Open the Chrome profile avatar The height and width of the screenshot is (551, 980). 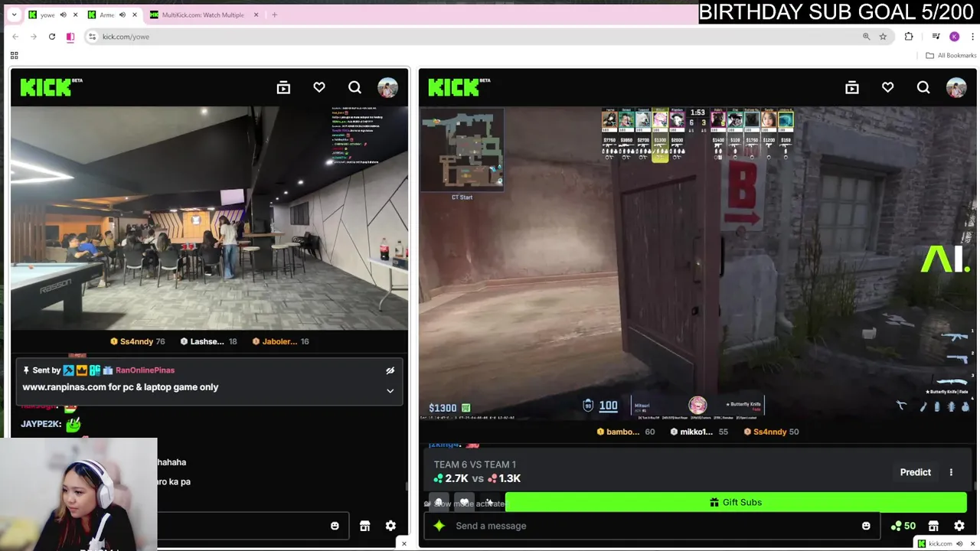tap(954, 37)
